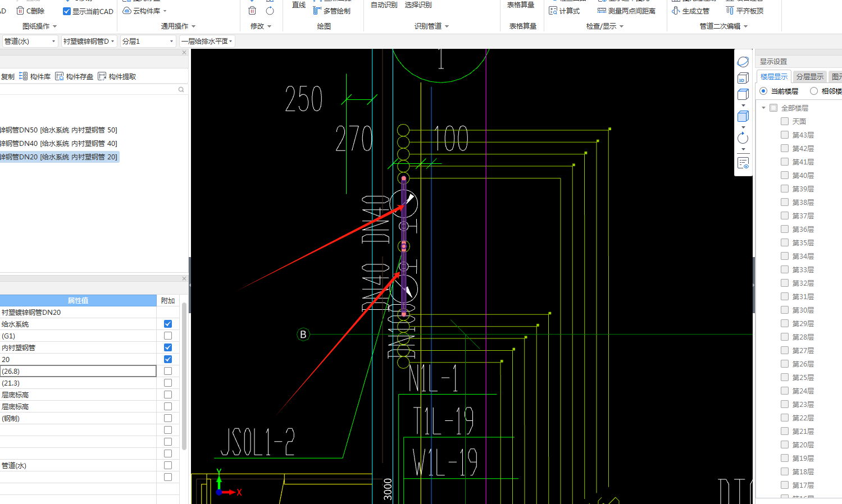Close the component list panel
The image size is (842, 504).
coord(184,52)
